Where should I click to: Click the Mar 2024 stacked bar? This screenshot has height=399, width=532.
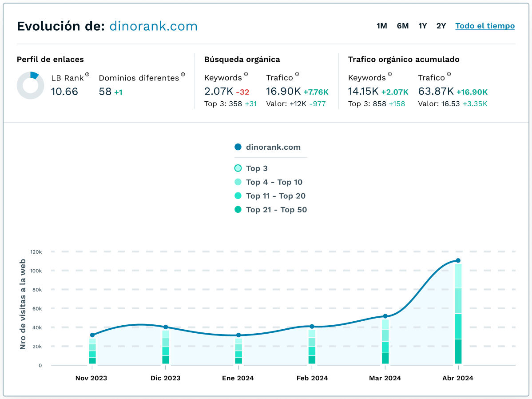385,341
